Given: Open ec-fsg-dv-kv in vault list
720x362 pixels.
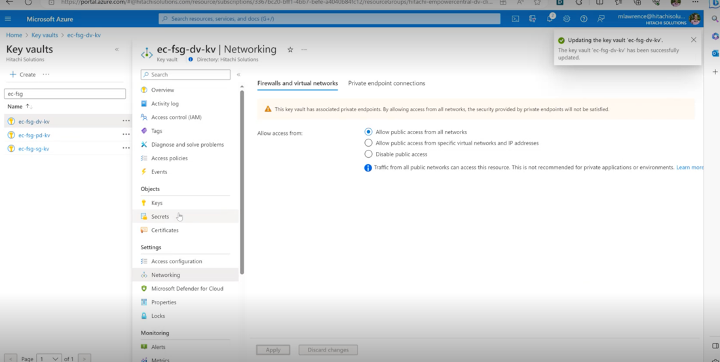Looking at the screenshot, I should coord(34,122).
